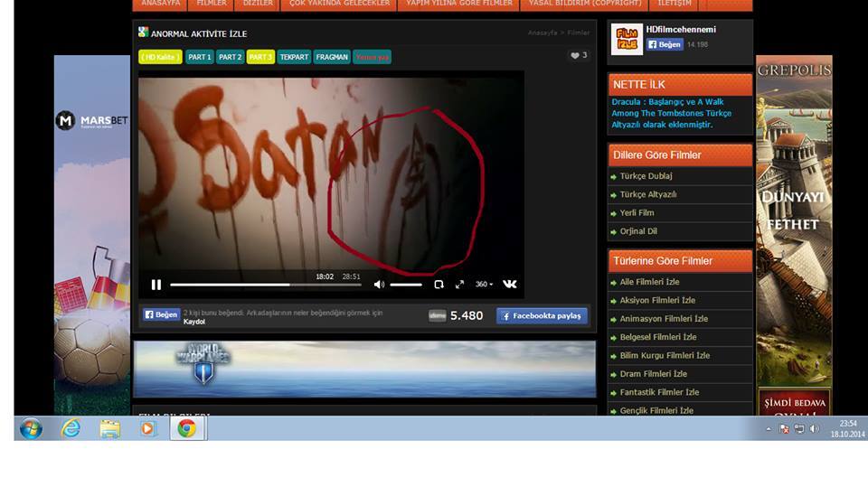Image resolution: width=868 pixels, height=487 pixels.
Task: Open YAPIM YILINA GÖRE FİLMLER menu
Action: click(x=459, y=4)
